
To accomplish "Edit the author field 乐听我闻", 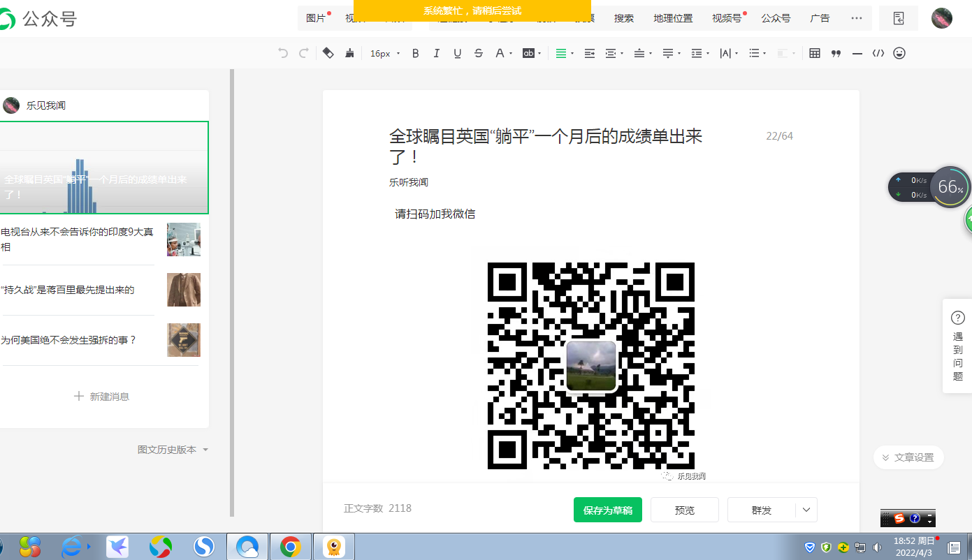I will pos(409,182).
